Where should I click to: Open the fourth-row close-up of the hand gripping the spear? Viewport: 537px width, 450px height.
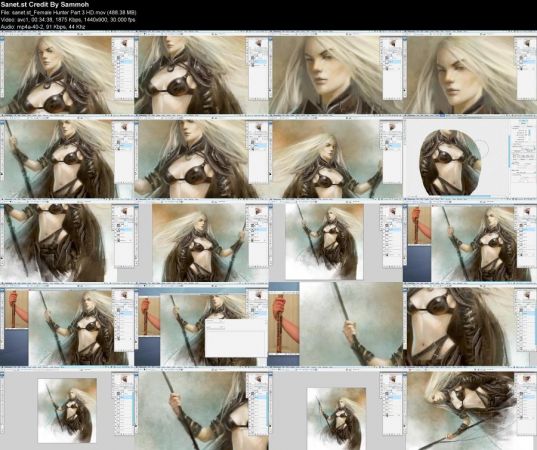[336, 325]
